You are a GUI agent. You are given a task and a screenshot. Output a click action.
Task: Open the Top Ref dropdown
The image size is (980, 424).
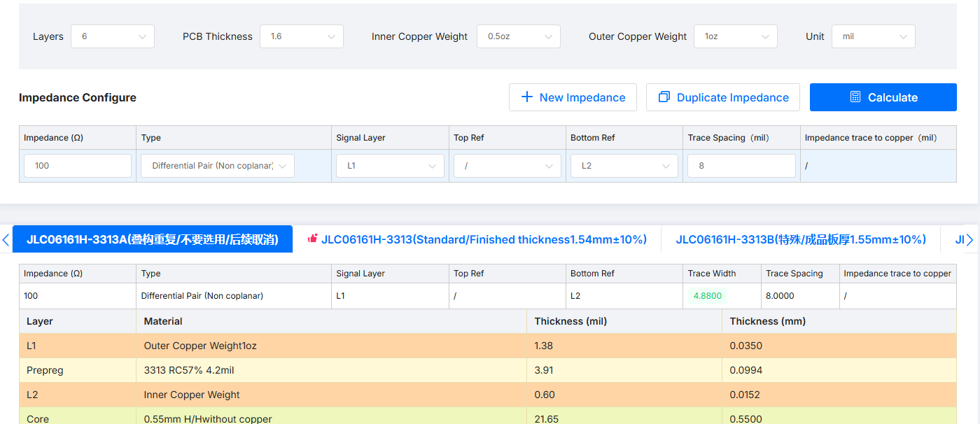[507, 166]
